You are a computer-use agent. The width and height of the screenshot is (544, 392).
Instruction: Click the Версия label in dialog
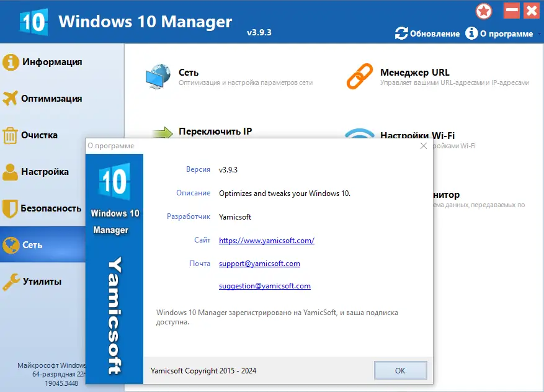(x=198, y=169)
